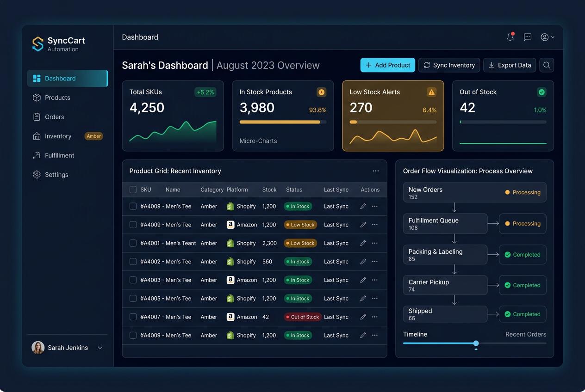Edit the #A4002 row with pencil icon
The height and width of the screenshot is (392, 585).
pyautogui.click(x=363, y=262)
